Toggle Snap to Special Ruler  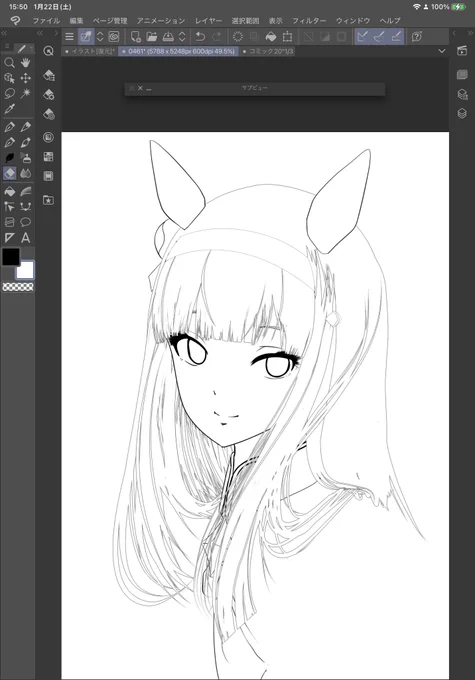(x=379, y=36)
